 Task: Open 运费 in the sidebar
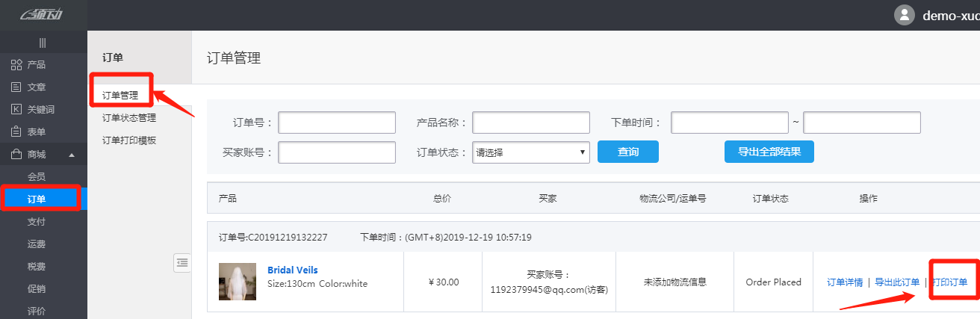tap(37, 244)
